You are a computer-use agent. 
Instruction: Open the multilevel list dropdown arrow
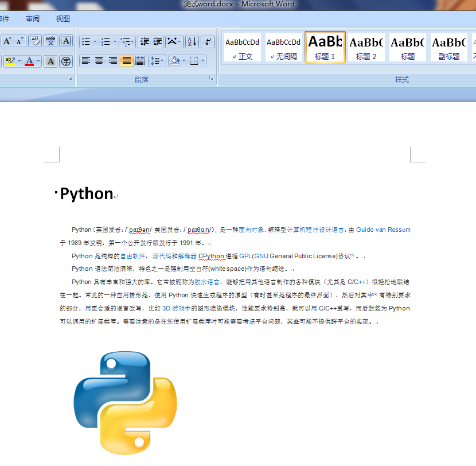point(132,42)
